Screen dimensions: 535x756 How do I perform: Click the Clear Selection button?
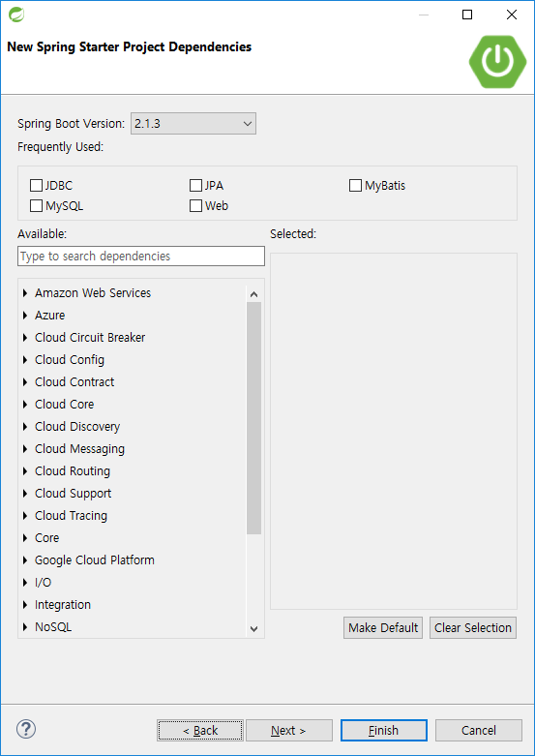(x=473, y=628)
